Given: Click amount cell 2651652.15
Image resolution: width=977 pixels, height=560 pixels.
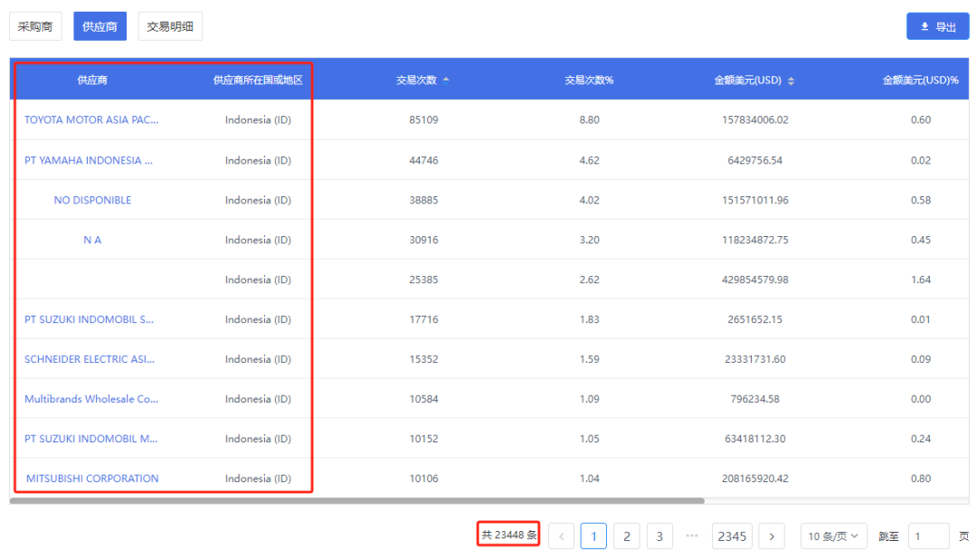Looking at the screenshot, I should coord(755,319).
